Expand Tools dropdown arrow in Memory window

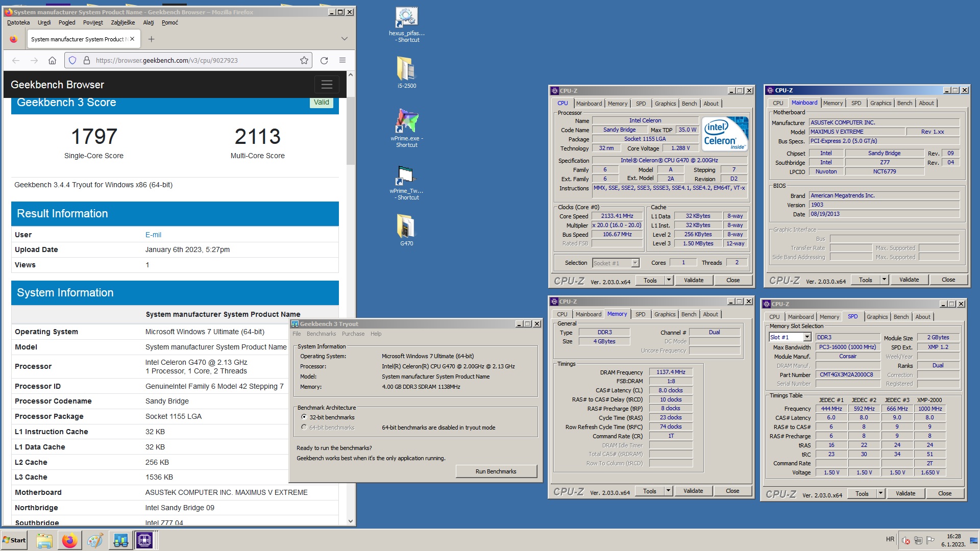668,491
